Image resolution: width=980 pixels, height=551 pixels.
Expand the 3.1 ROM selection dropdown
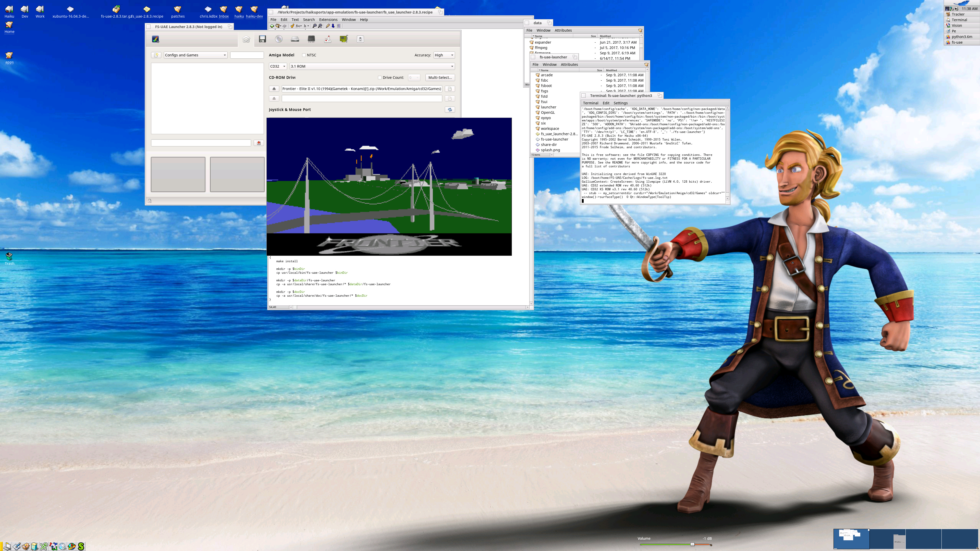[x=372, y=66]
